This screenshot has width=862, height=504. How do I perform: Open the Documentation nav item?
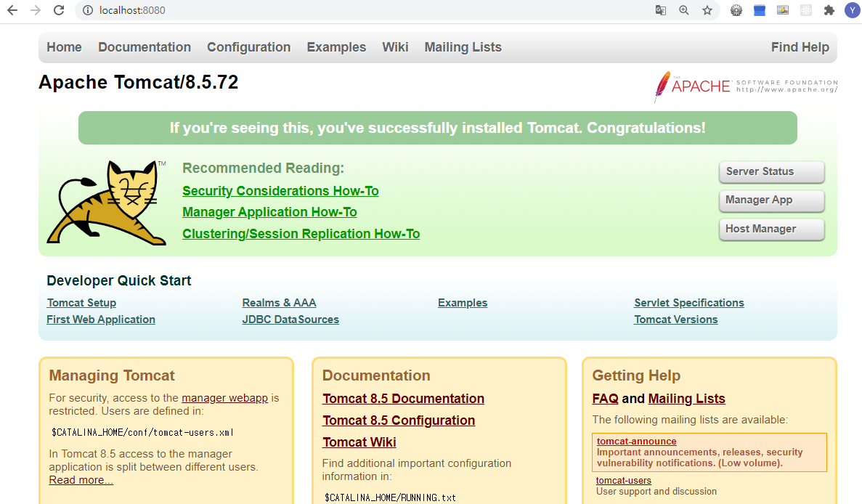point(145,47)
